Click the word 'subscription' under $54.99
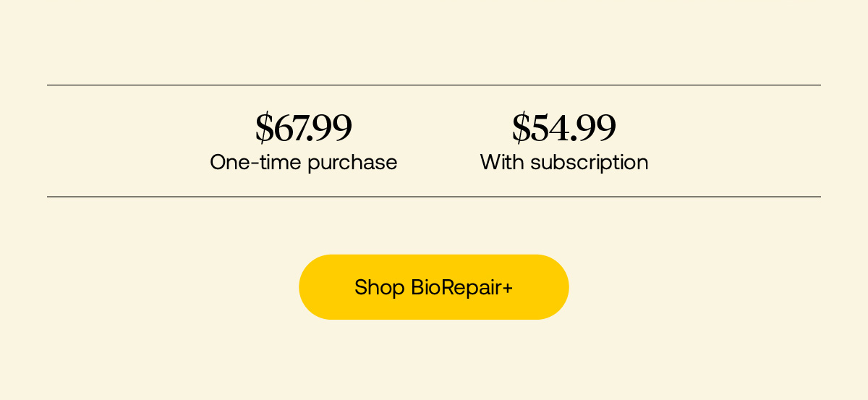The height and width of the screenshot is (400, 868). tap(590, 163)
